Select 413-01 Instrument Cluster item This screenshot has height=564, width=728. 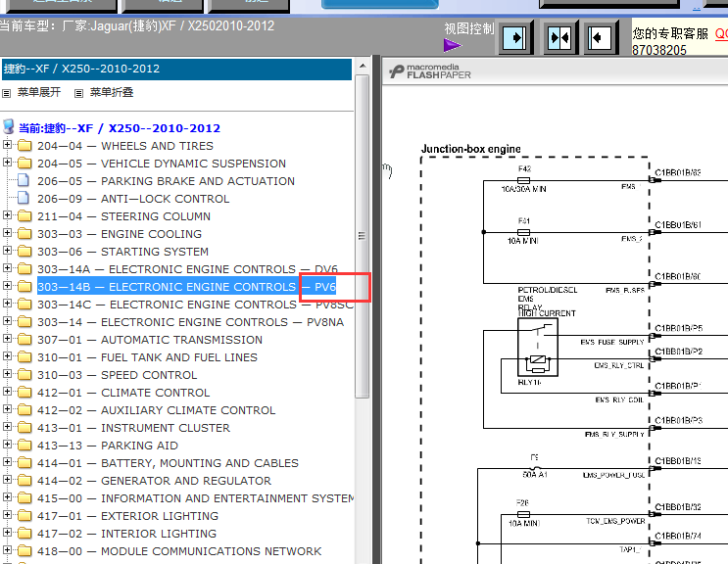(x=133, y=428)
